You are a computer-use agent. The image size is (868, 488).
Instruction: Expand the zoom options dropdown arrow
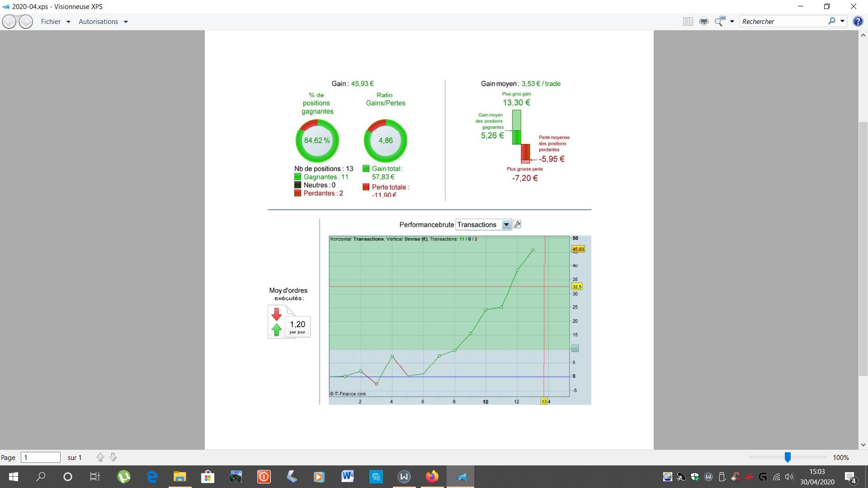732,21
